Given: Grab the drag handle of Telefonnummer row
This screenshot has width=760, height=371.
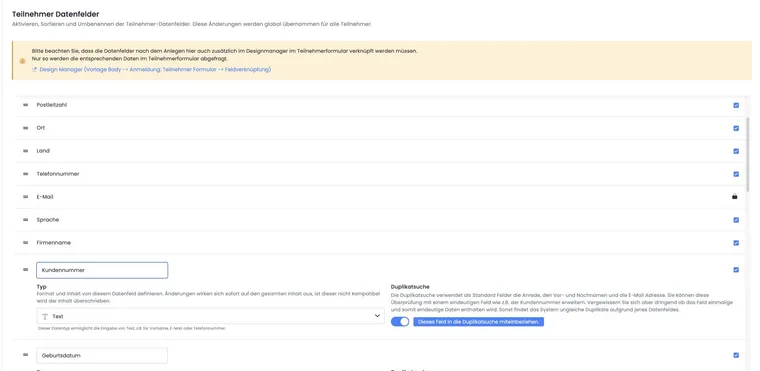Looking at the screenshot, I should [26, 174].
